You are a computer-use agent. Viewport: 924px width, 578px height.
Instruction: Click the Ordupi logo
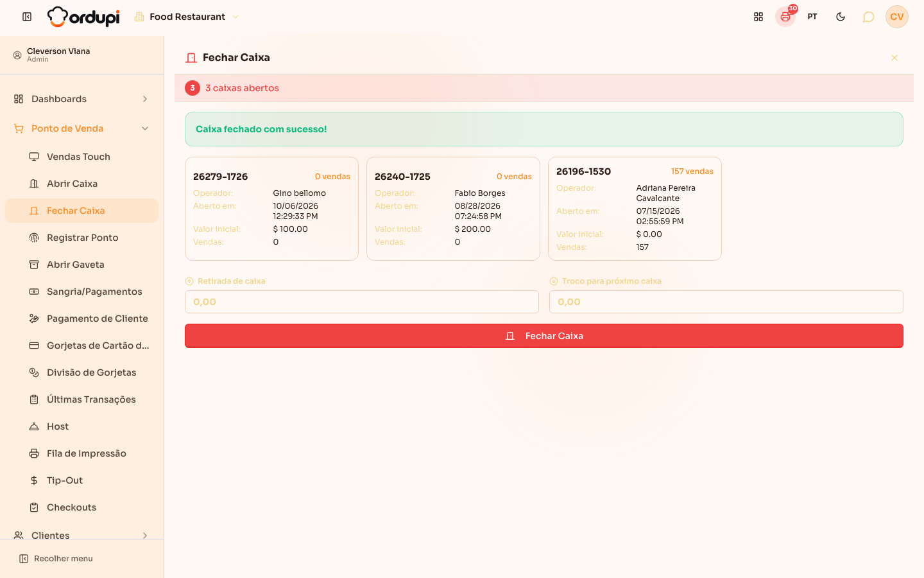coord(83,17)
